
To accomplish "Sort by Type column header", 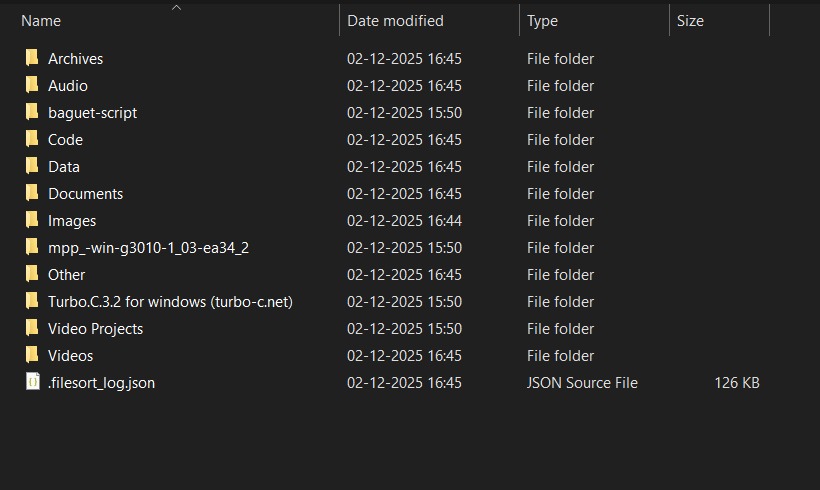I will pos(542,21).
